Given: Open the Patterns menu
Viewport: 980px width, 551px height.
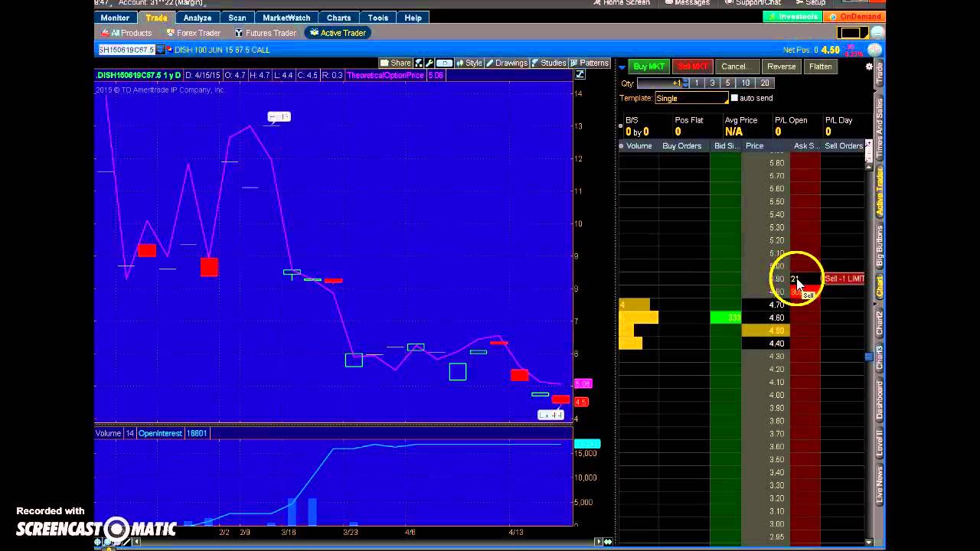Looking at the screenshot, I should (x=589, y=63).
